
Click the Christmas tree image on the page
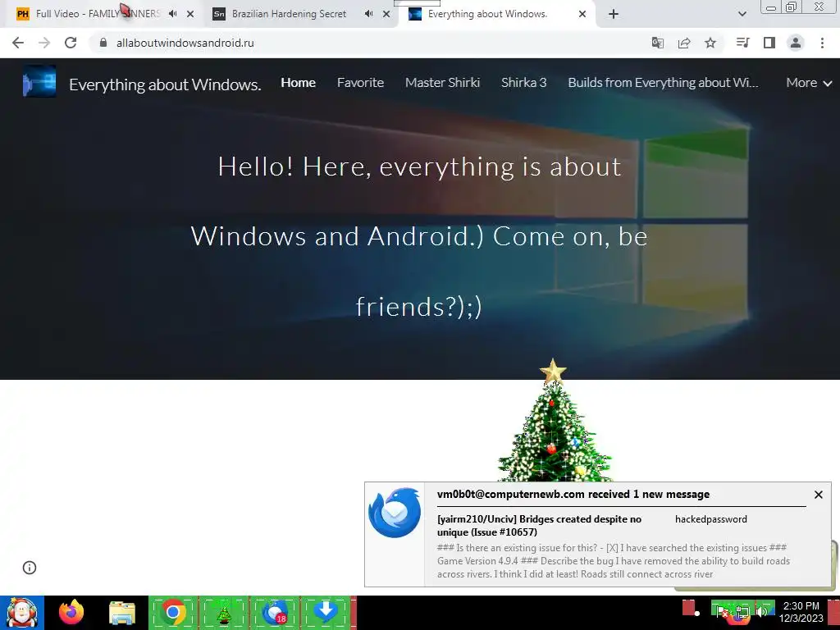[554, 420]
